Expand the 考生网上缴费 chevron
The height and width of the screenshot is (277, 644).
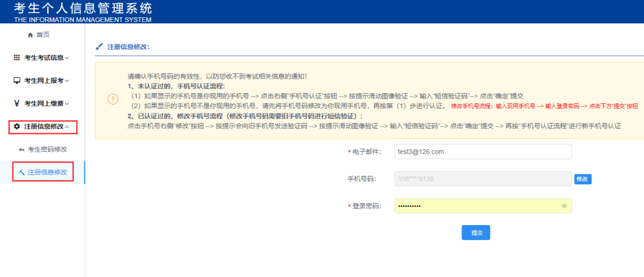(67, 103)
